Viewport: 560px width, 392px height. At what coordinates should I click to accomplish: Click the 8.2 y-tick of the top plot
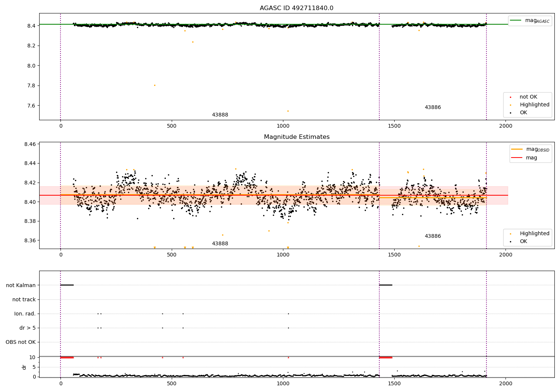coord(31,46)
